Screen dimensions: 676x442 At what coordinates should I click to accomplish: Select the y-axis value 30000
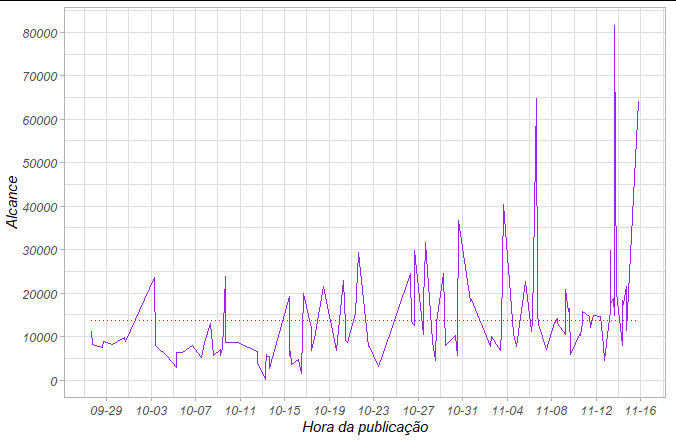40,251
